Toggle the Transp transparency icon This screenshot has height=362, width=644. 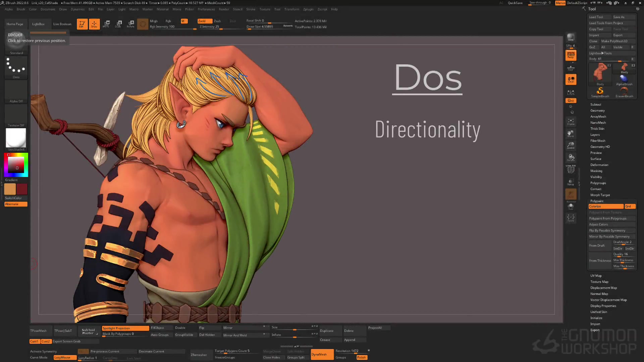coord(571,182)
